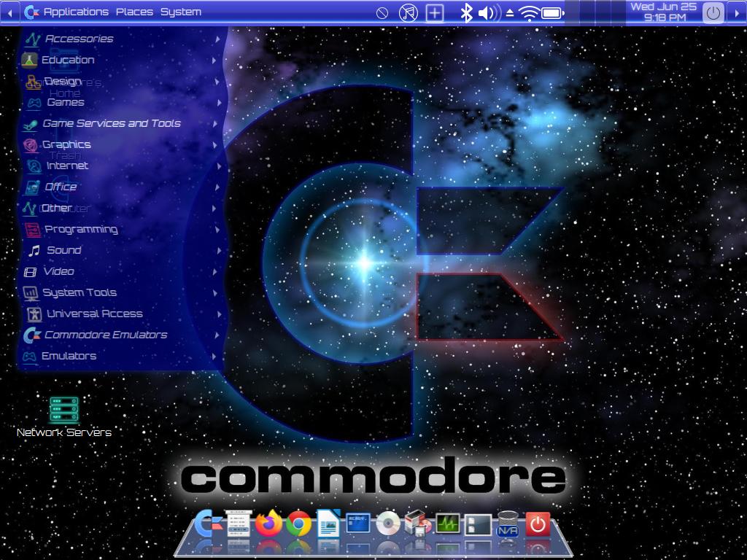The width and height of the screenshot is (747, 560).
Task: Expand the Other submenu arrow
Action: click(x=215, y=208)
